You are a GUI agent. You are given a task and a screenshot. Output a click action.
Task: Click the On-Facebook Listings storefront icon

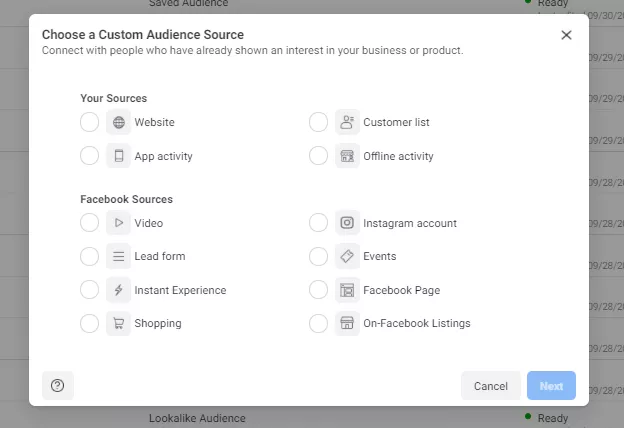click(347, 323)
